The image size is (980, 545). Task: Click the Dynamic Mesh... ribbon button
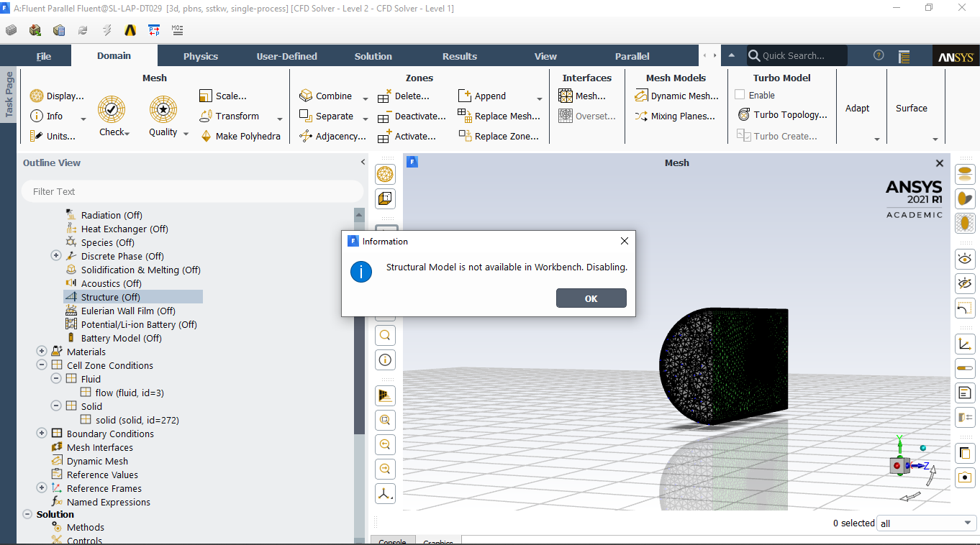pos(676,96)
